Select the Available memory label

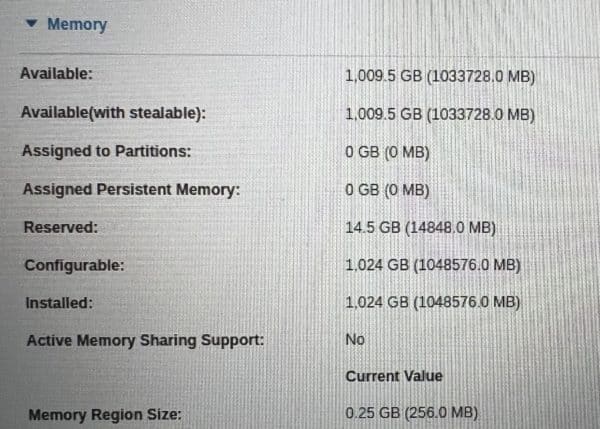pos(57,73)
